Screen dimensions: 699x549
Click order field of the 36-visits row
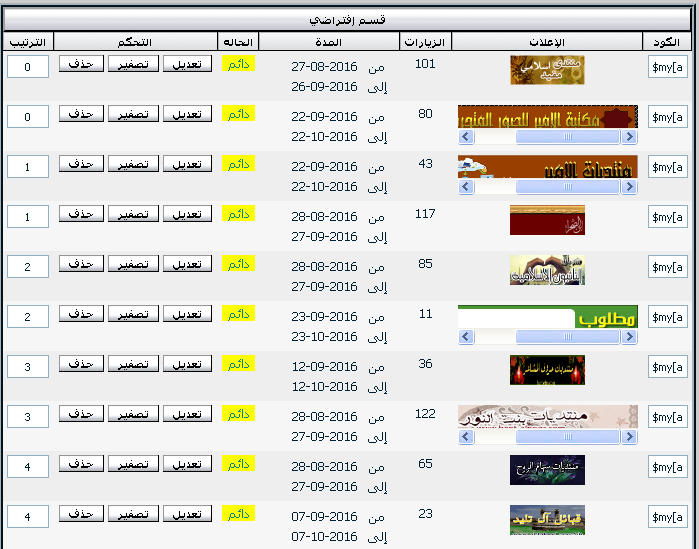tap(28, 367)
